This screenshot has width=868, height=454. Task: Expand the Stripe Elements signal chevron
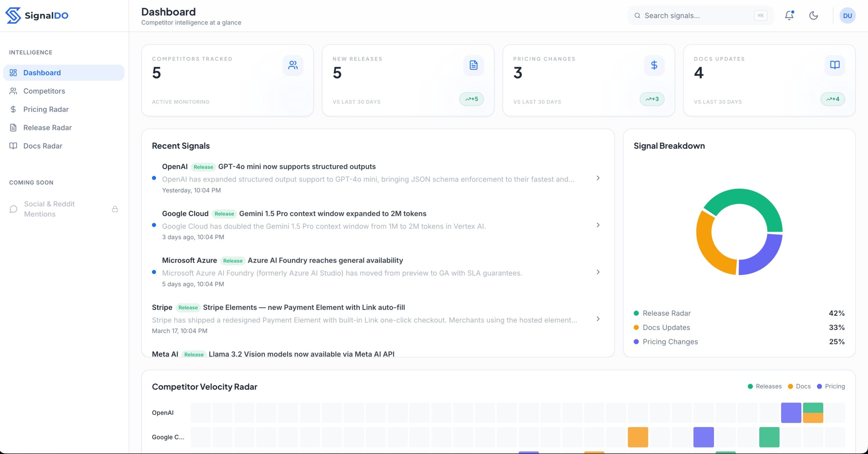(x=598, y=319)
